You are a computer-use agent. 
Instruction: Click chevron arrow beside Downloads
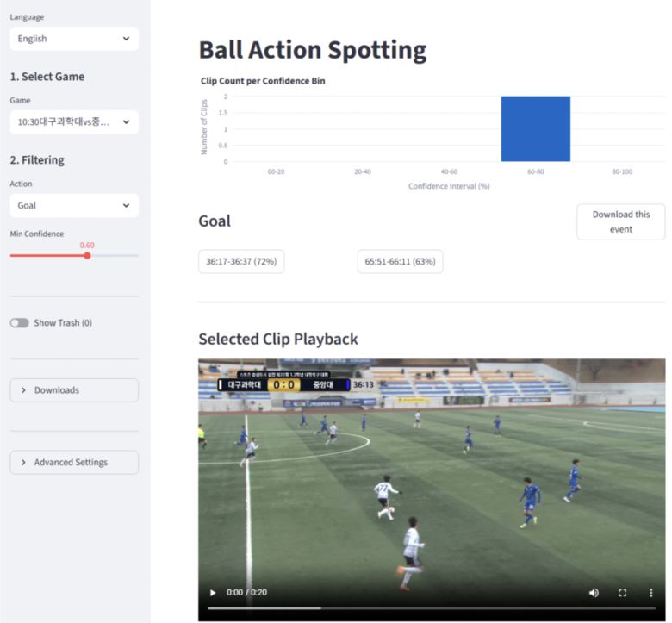[23, 390]
